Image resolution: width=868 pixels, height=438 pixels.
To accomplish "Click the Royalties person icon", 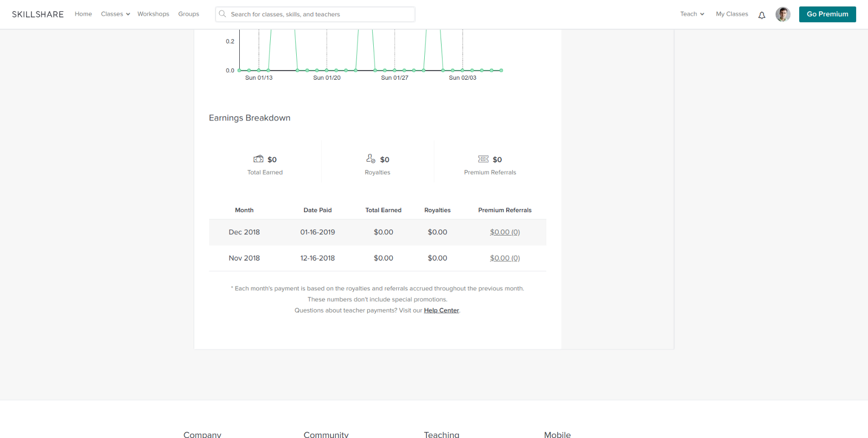I will click(371, 158).
